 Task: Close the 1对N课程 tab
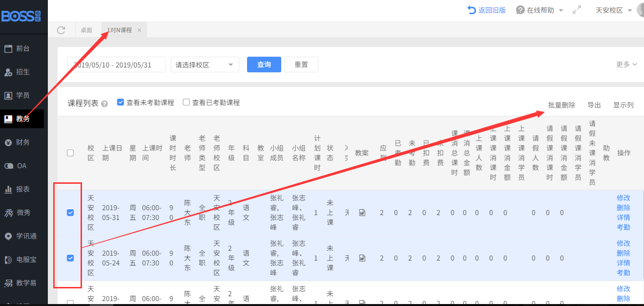click(139, 30)
